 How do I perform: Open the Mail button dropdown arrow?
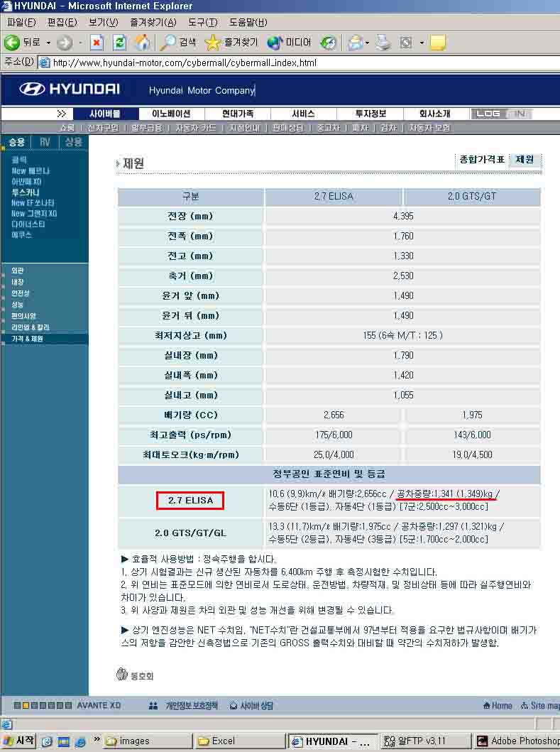coord(367,43)
